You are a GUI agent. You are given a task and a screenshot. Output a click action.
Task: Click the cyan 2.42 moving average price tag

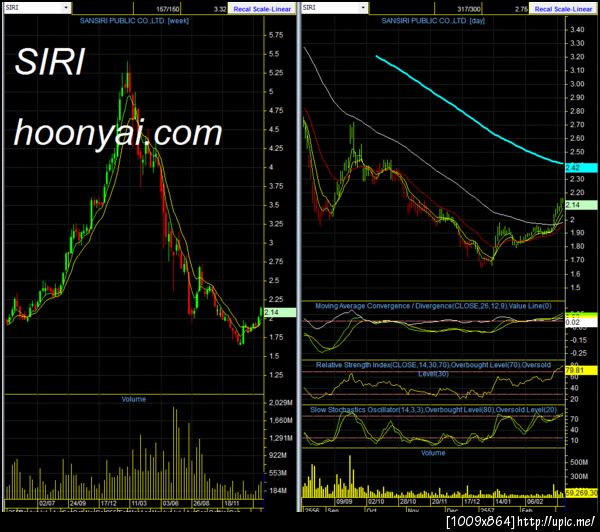[x=581, y=168]
